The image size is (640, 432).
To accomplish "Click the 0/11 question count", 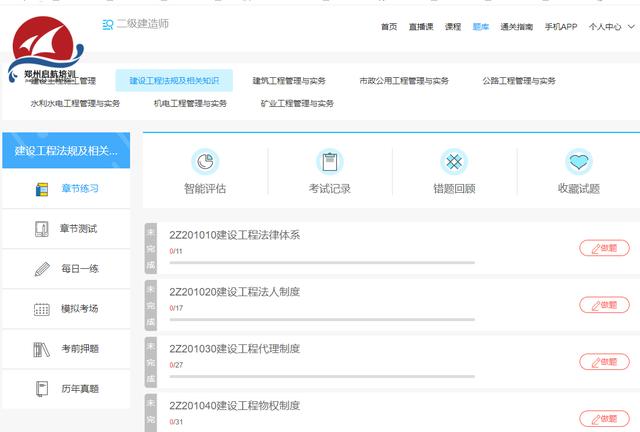I will pos(176,251).
